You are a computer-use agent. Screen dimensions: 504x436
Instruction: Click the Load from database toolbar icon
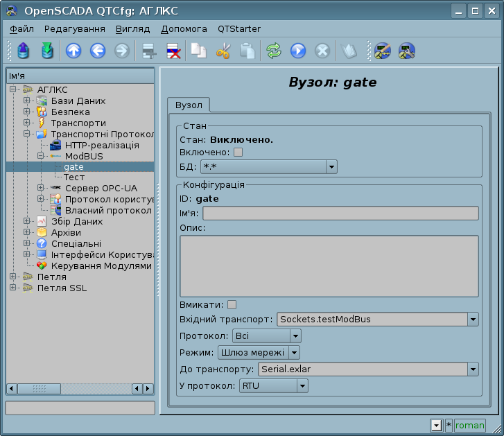coord(24,51)
